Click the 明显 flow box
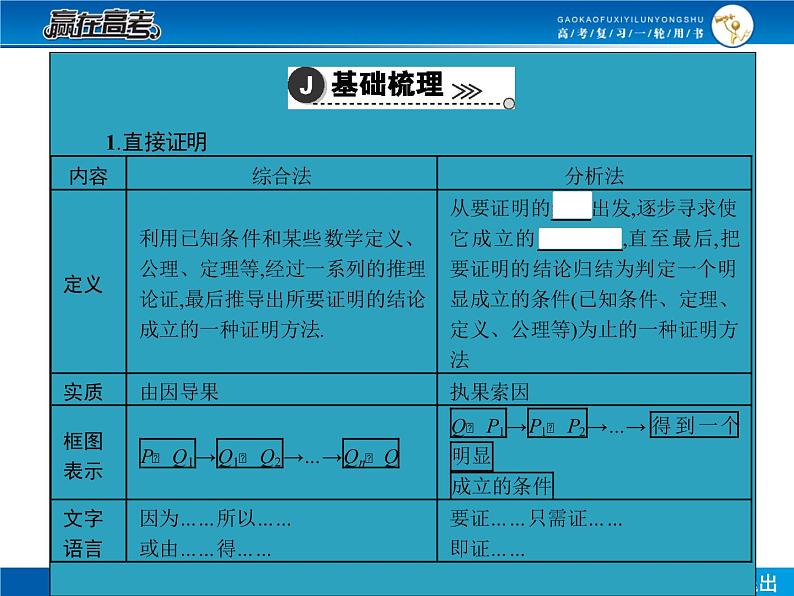This screenshot has width=794, height=596. (x=471, y=456)
